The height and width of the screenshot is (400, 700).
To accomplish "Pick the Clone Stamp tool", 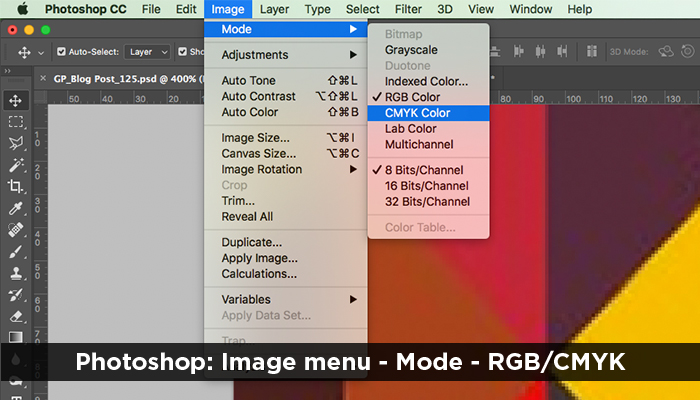I will click(15, 272).
